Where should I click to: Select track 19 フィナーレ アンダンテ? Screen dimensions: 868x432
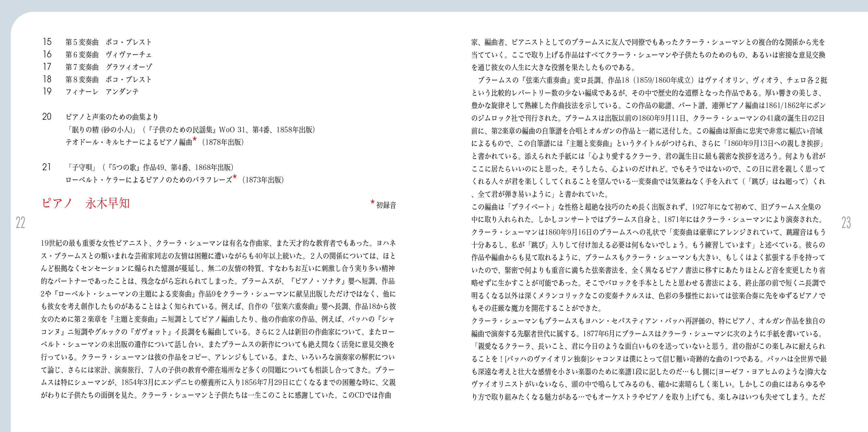(102, 92)
